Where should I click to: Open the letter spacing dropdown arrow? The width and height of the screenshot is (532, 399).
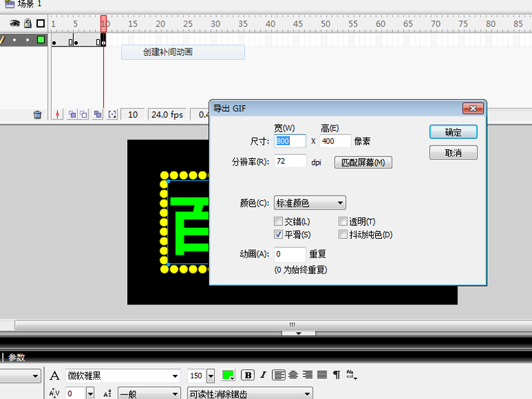tap(90, 394)
